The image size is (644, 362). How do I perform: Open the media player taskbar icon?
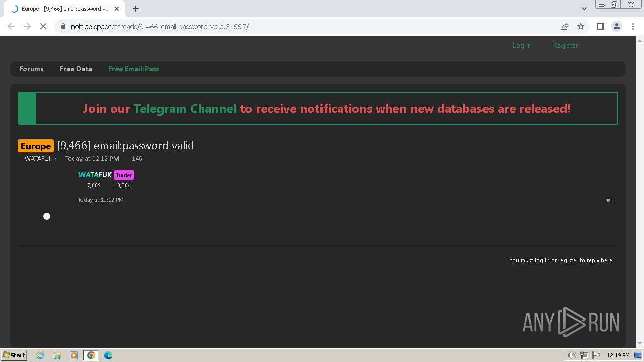point(74,355)
